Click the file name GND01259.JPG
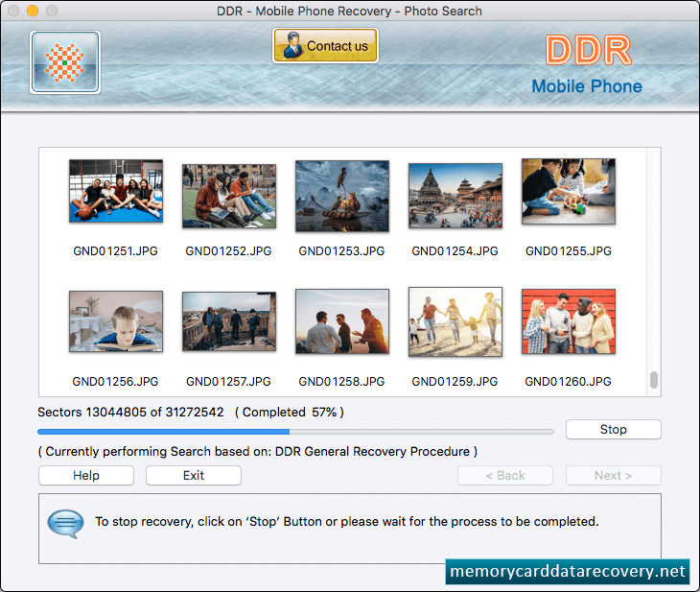Screen dimensions: 700x592 coord(455,382)
